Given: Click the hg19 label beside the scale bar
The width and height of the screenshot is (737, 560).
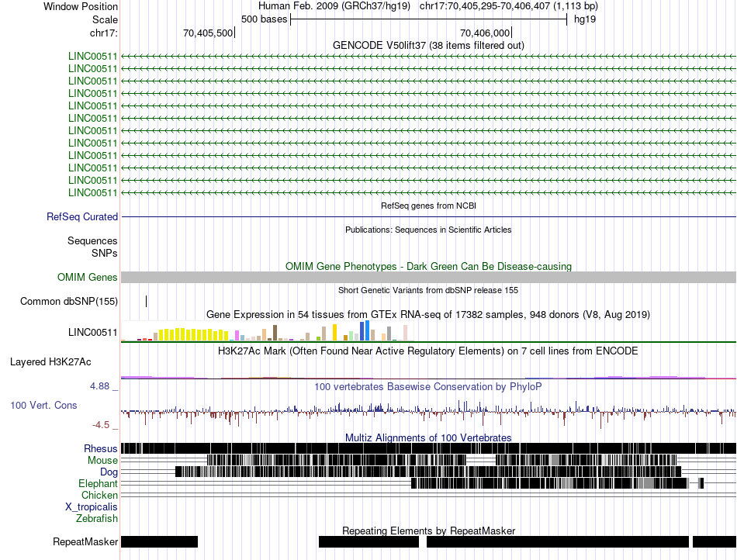Looking at the screenshot, I should pyautogui.click(x=585, y=19).
